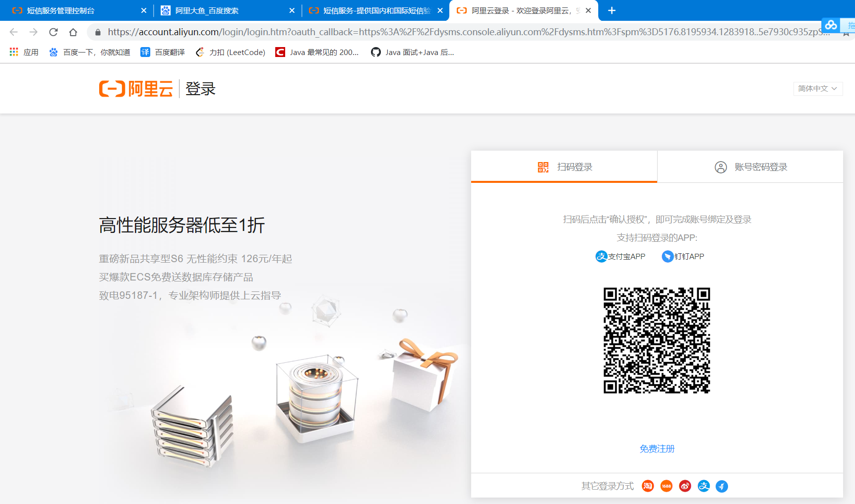Screen dimensions: 855x504
Task: Open the 应用 apps grid in bookmarks bar
Action: point(24,52)
